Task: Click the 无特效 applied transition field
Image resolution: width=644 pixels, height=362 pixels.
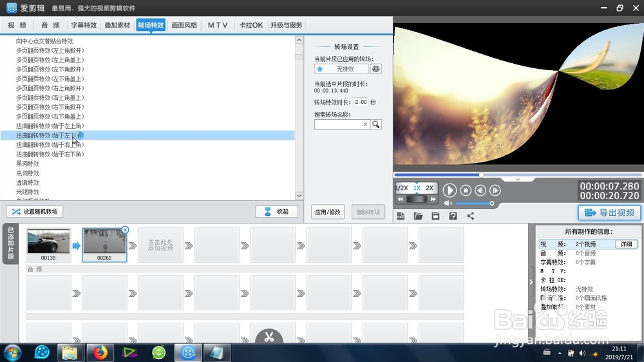Action: tap(341, 69)
